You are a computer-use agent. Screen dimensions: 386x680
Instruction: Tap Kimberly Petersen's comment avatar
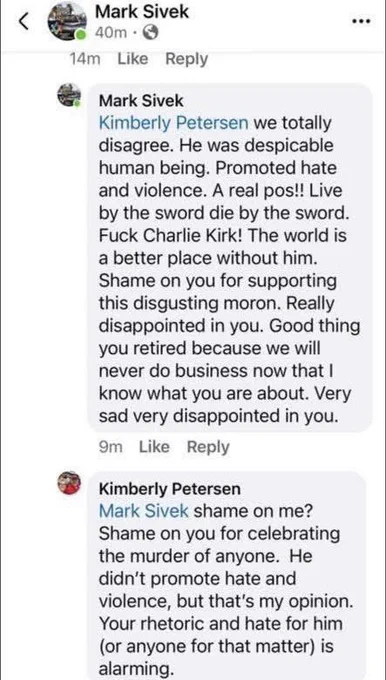[69, 483]
